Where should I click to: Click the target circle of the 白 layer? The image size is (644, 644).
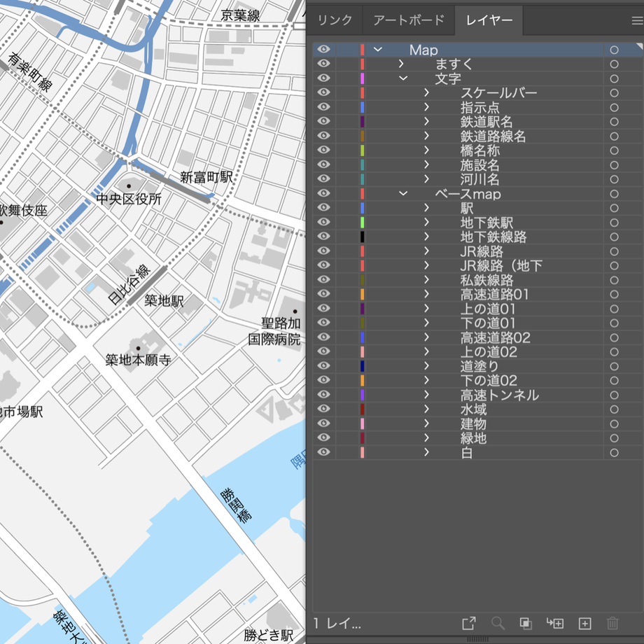coord(614,452)
